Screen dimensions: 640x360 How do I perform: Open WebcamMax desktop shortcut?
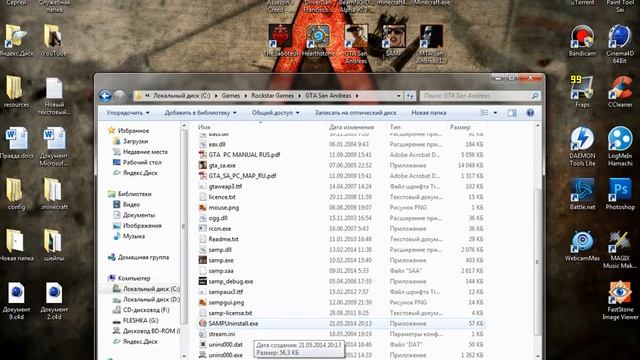(x=582, y=245)
